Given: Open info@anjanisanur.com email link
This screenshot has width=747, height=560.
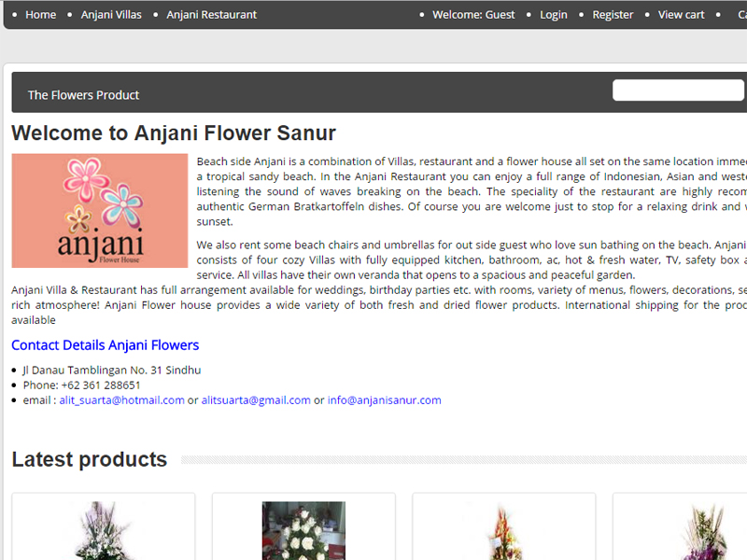Looking at the screenshot, I should [x=384, y=400].
